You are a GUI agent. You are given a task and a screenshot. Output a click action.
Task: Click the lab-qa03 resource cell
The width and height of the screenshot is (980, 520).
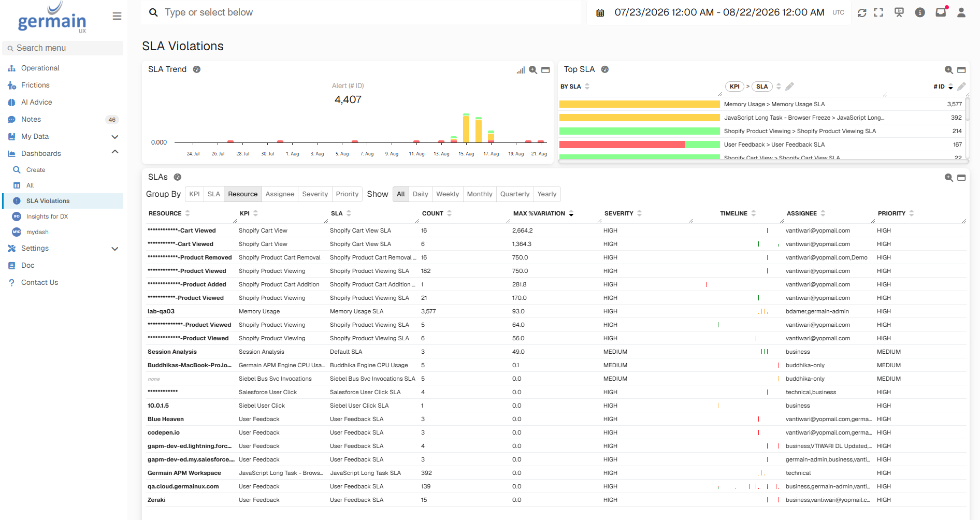(161, 311)
